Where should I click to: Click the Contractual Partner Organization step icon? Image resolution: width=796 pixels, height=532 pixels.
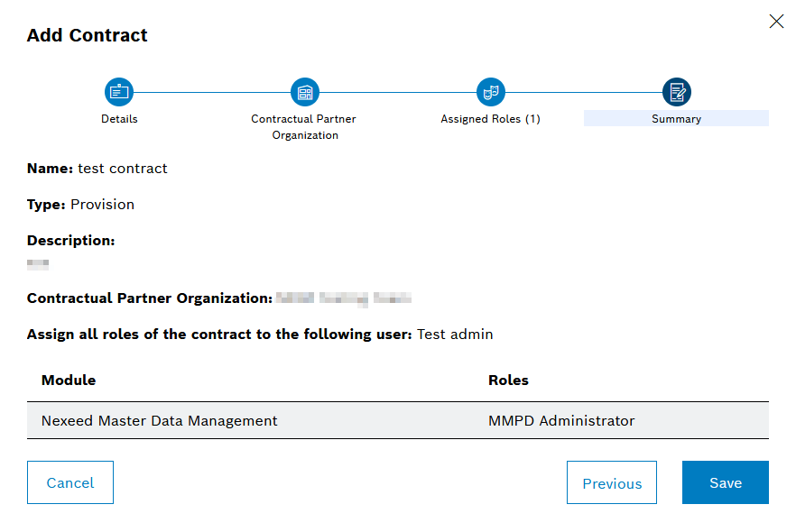(304, 91)
